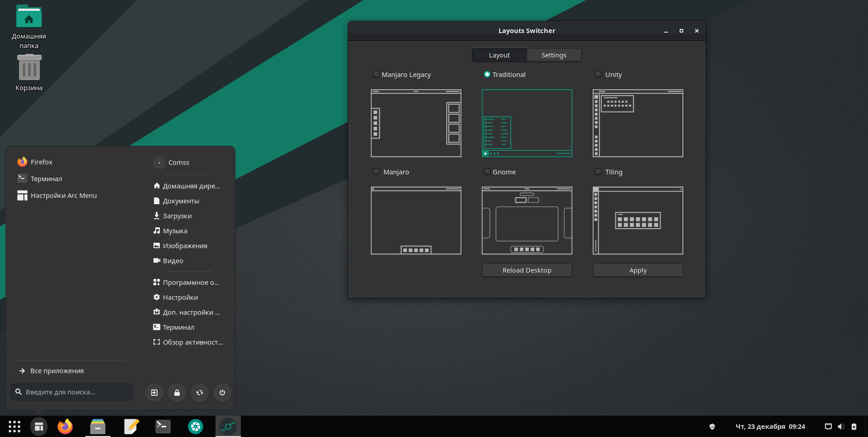Select the Manjaro Legacy layout radio button
The width and height of the screenshot is (868, 437).
tap(377, 75)
